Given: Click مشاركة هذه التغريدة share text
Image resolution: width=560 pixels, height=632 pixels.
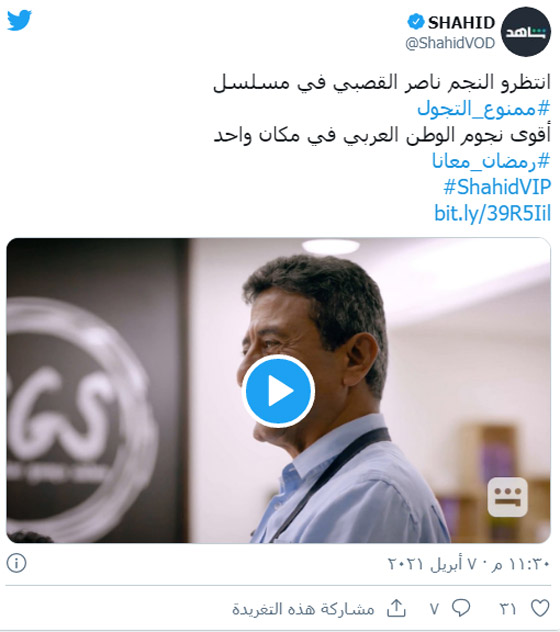Looking at the screenshot, I should click(303, 609).
